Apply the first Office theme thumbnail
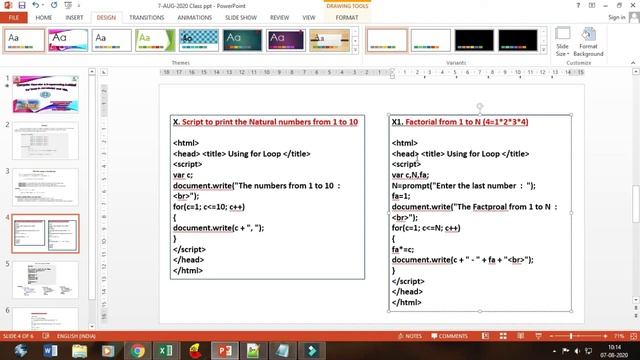This screenshot has width=640, height=360. coord(24,40)
